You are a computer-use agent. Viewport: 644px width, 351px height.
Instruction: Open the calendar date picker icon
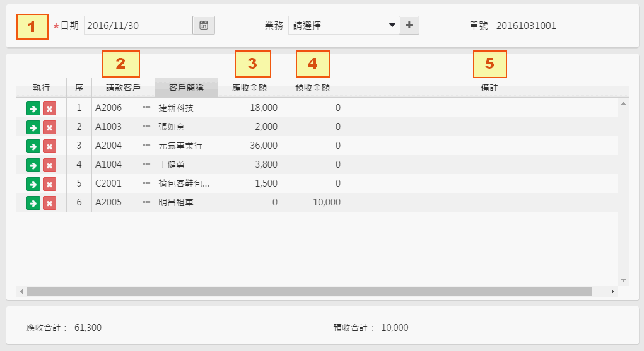tap(204, 25)
